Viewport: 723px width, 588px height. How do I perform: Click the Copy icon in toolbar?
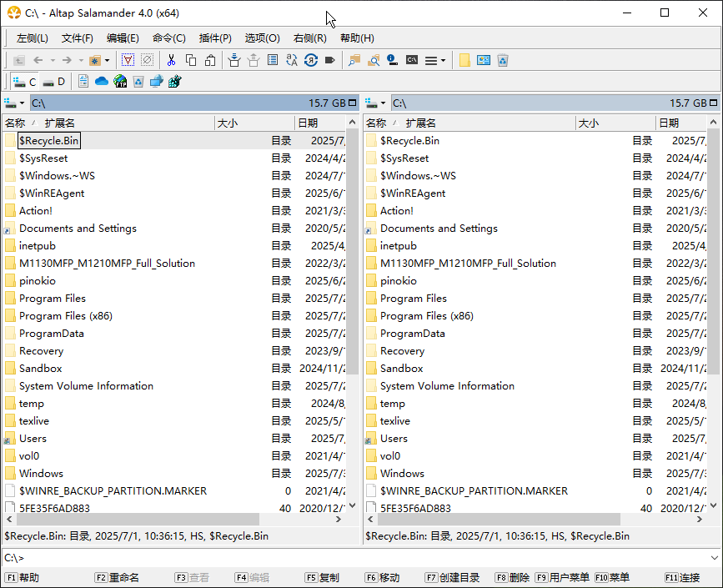(x=191, y=60)
